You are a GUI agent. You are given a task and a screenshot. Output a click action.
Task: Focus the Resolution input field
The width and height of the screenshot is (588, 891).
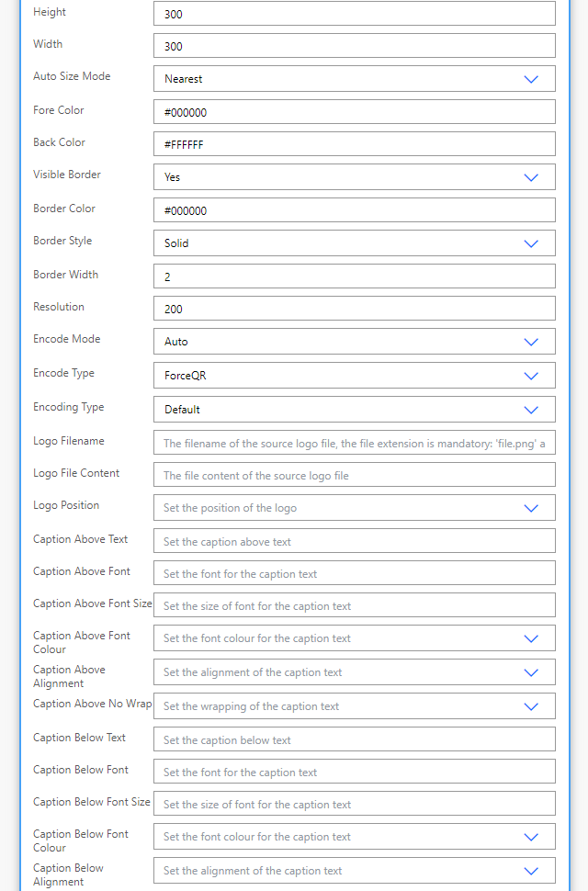coord(355,308)
